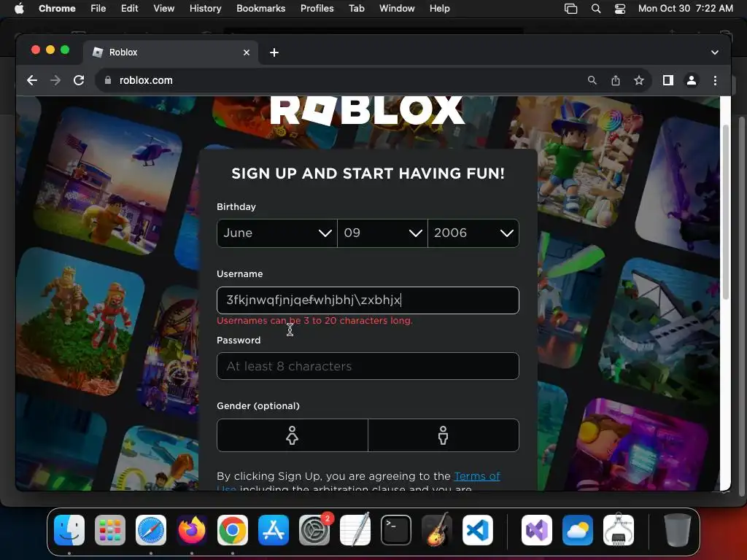Launch Visual Studio Code from the Dock
This screenshot has height=560, width=747.
click(478, 530)
